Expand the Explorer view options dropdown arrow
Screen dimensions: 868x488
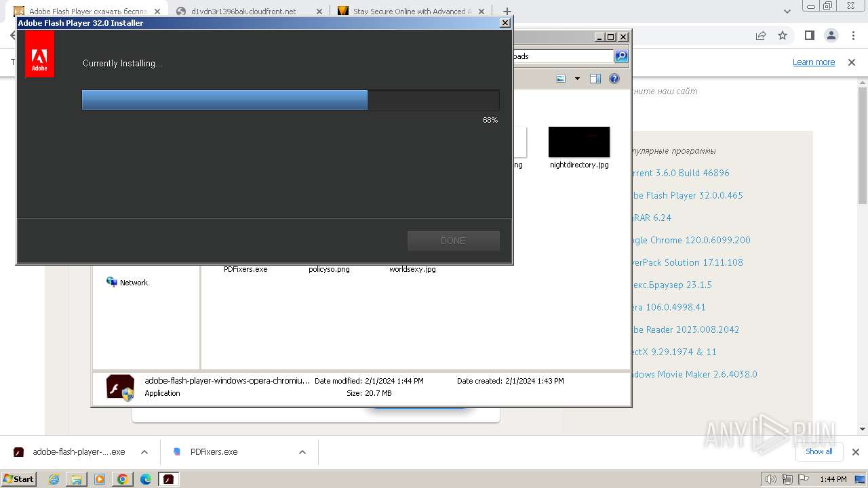point(577,79)
